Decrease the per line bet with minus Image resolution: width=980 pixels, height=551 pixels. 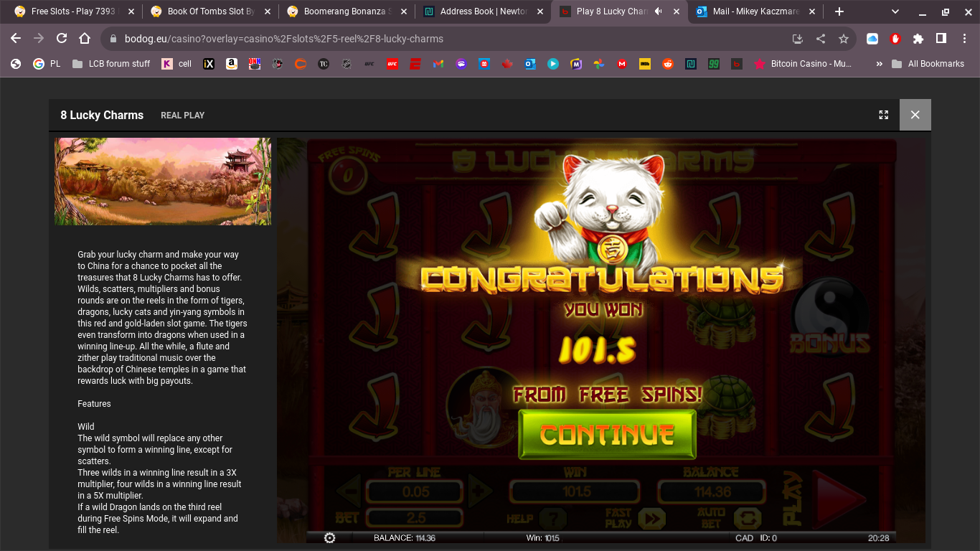349,492
